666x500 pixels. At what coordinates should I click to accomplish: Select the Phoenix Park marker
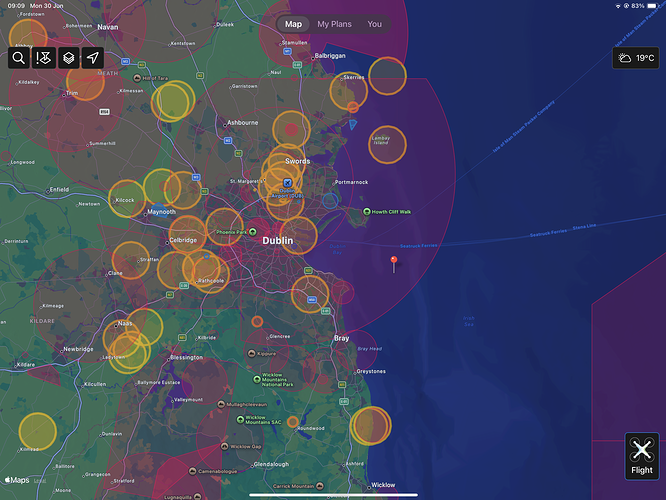(253, 232)
